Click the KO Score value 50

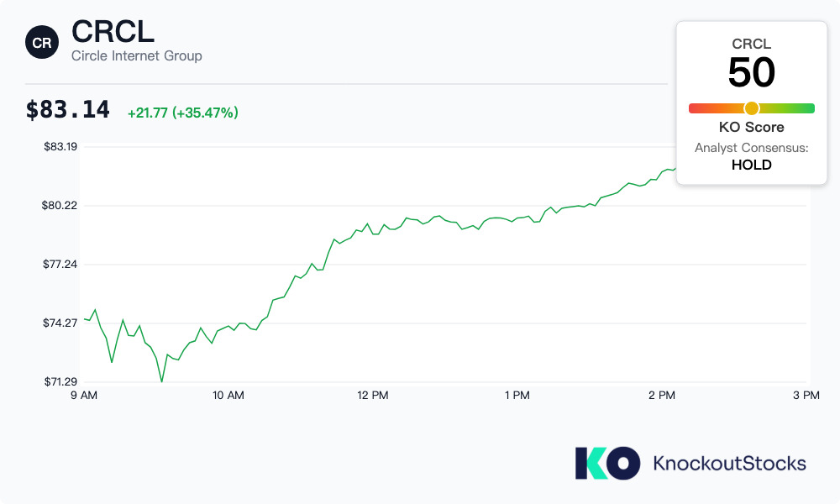[x=752, y=74]
